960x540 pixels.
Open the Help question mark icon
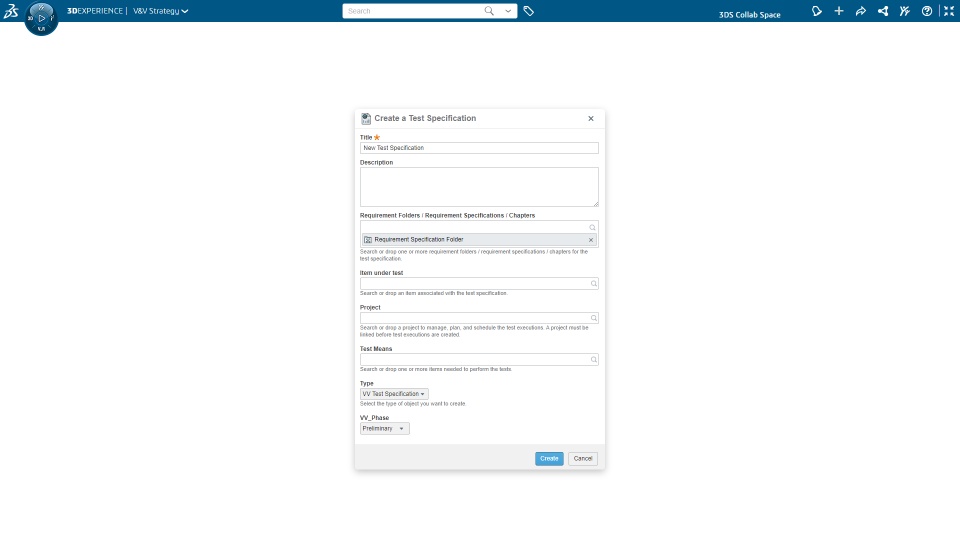pyautogui.click(x=927, y=11)
